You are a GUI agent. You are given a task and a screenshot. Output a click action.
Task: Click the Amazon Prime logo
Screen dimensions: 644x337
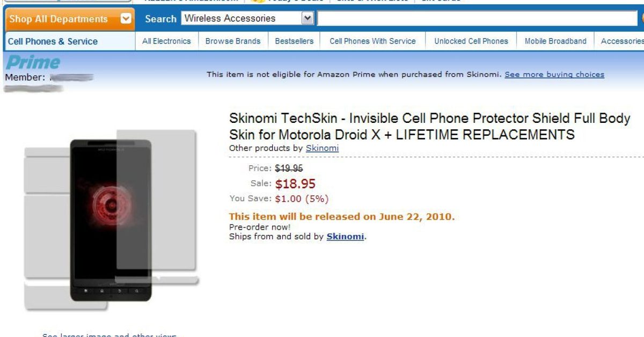(x=33, y=63)
